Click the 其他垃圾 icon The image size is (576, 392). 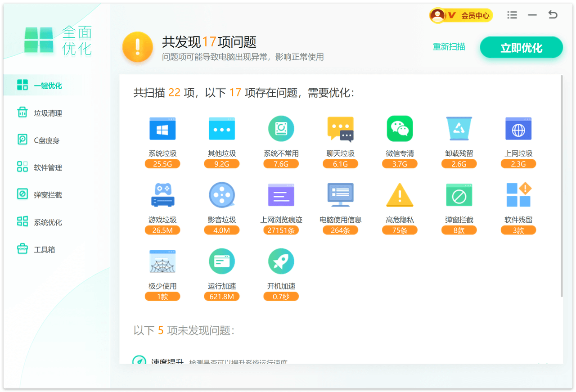click(222, 129)
